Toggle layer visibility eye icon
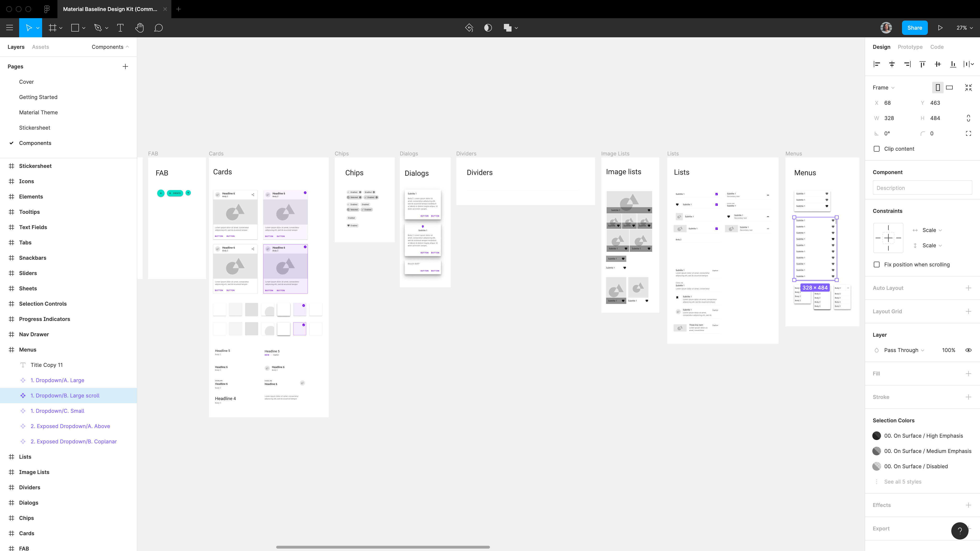The image size is (980, 551). (x=968, y=350)
